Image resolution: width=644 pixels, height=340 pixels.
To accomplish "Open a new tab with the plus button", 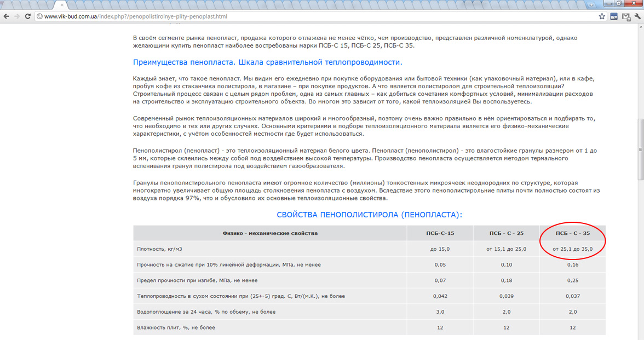I will pyautogui.click(x=591, y=5).
